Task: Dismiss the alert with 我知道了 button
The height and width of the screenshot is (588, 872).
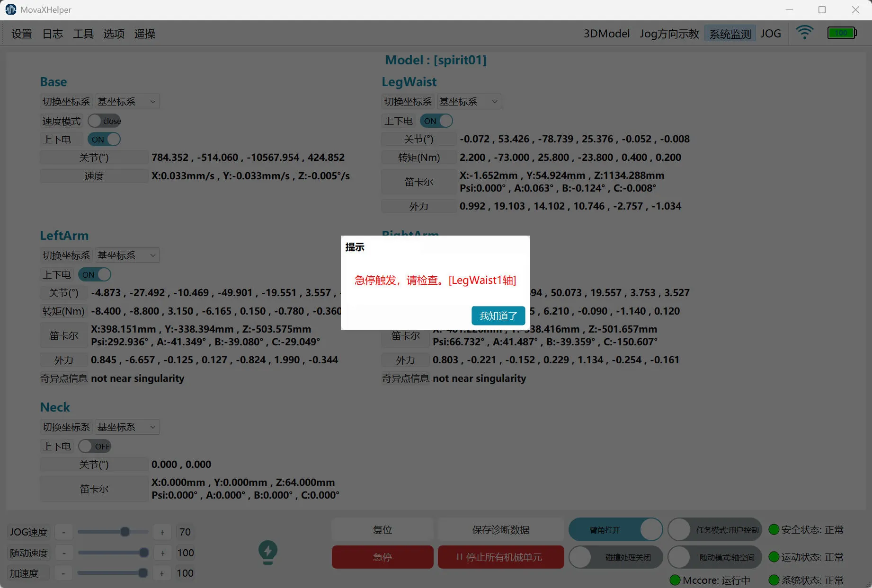Action: point(498,316)
